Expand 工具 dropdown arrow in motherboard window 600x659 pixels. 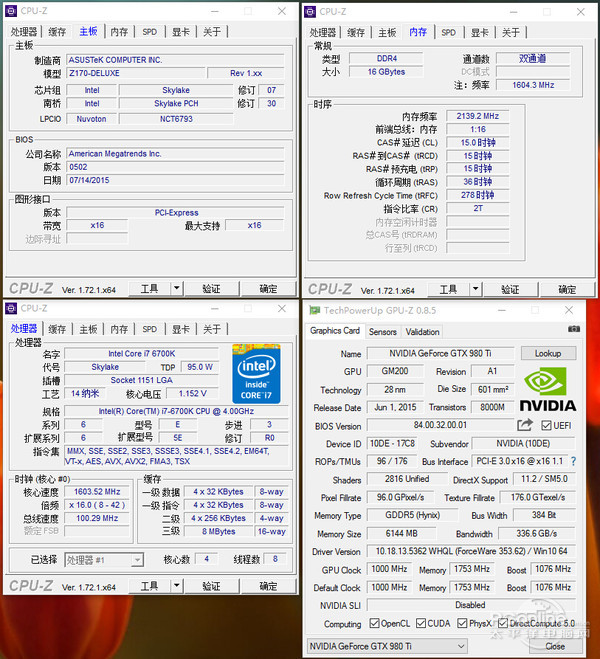(x=176, y=288)
